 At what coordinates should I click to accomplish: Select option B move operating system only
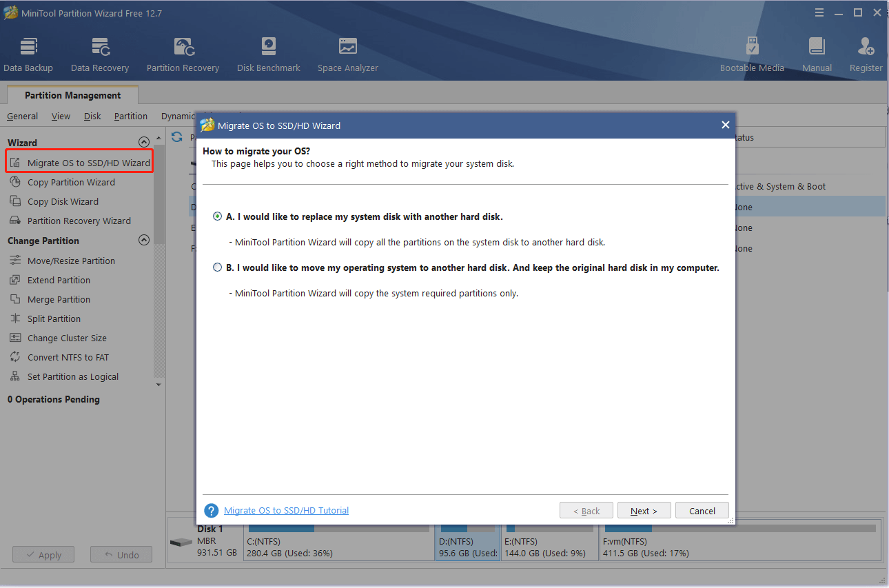pyautogui.click(x=218, y=267)
